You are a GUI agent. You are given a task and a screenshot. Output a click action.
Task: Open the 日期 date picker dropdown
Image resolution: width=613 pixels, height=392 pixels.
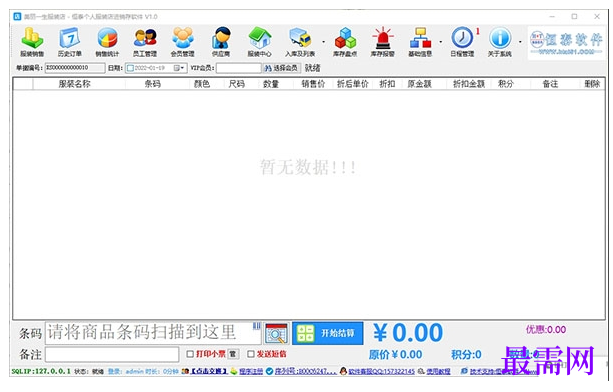tap(179, 68)
